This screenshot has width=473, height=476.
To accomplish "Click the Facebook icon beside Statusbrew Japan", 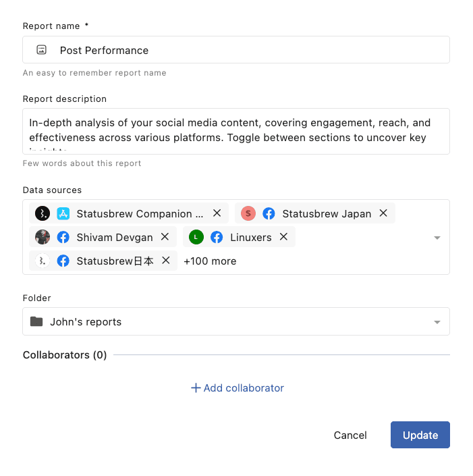I will [x=269, y=213].
